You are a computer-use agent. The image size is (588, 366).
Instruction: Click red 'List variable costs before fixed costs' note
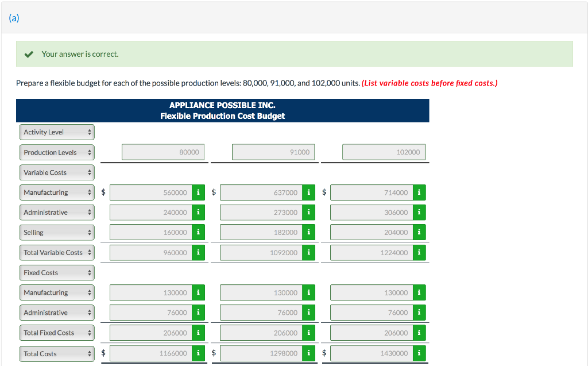pyautogui.click(x=430, y=83)
